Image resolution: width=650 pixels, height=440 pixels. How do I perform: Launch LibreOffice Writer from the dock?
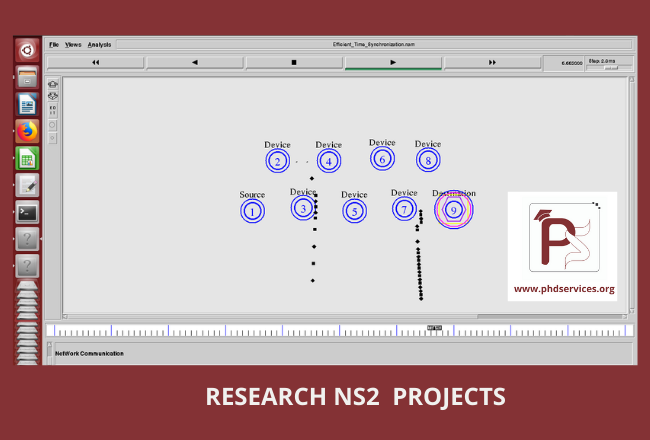pyautogui.click(x=27, y=104)
